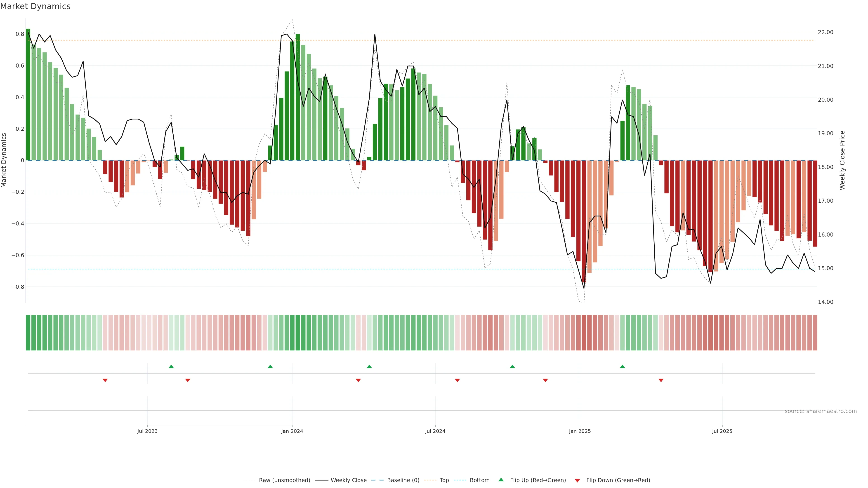This screenshot has height=488, width=868.
Task: Click the source sharemaestro.com text
Action: click(821, 411)
